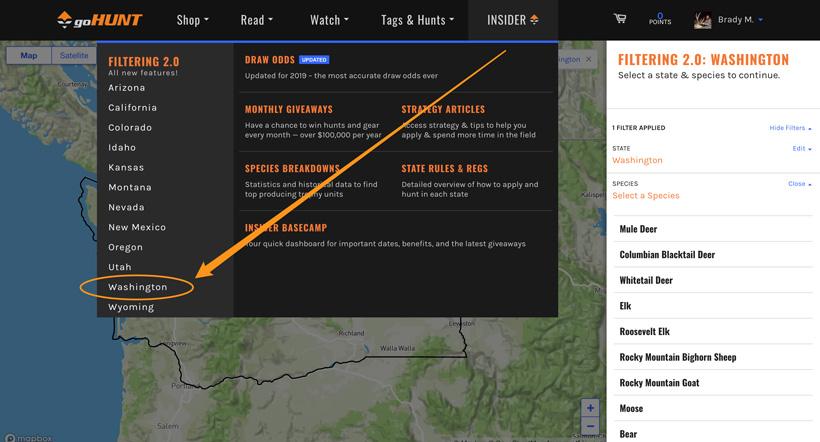
Task: Choose Bear species
Action: [713, 434]
